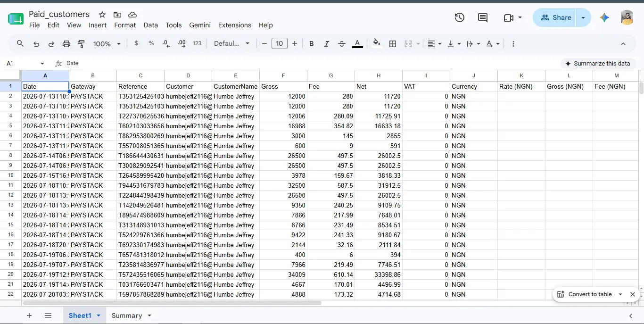Select column H header
Screen dimensions: 644x324
click(x=379, y=75)
